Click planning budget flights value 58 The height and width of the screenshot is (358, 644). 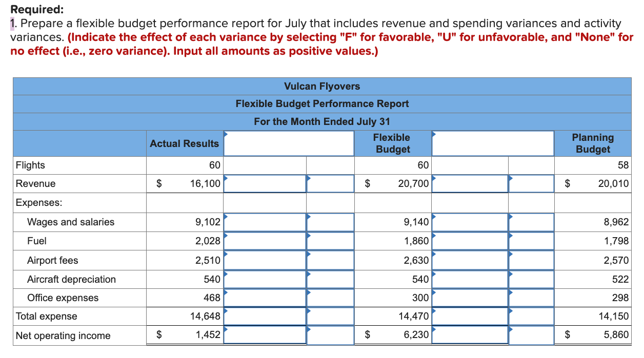(623, 165)
